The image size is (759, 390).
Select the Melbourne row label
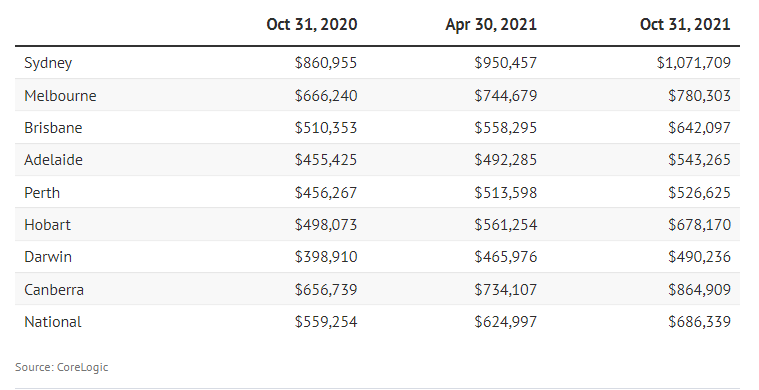60,95
